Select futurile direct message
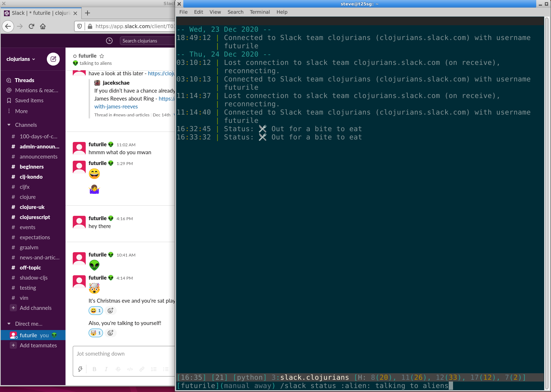Screen dimensions: 551x392 (x=33, y=335)
